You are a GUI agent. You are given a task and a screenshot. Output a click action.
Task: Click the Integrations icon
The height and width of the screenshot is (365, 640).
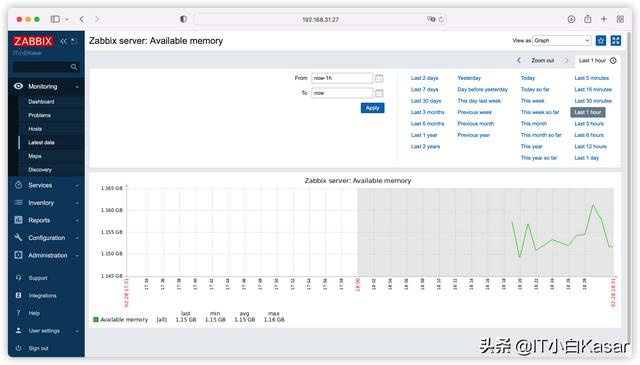(x=18, y=295)
